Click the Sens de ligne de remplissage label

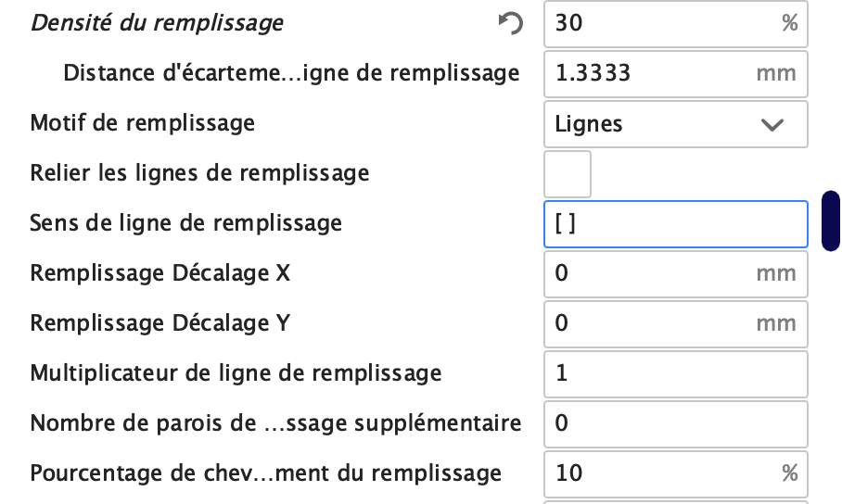coord(185,222)
